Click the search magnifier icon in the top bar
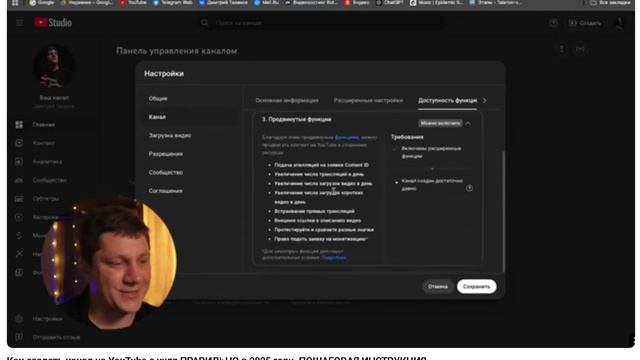 tap(204, 23)
